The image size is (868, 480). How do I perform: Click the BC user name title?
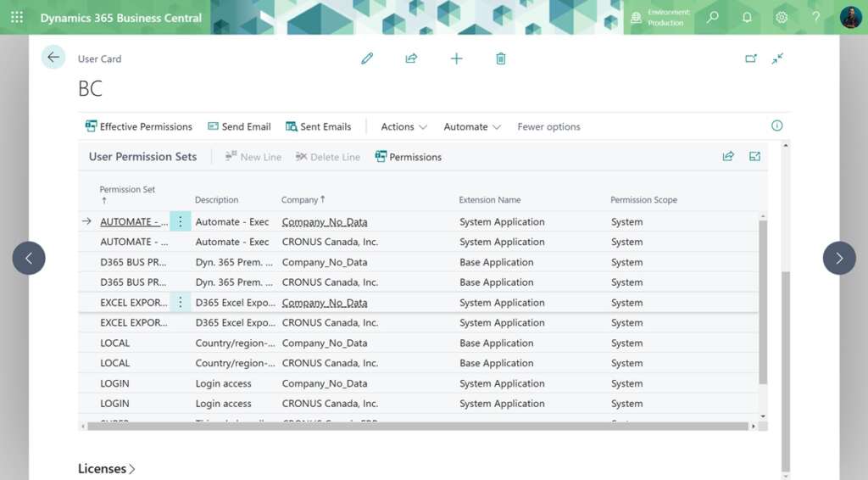tap(90, 88)
